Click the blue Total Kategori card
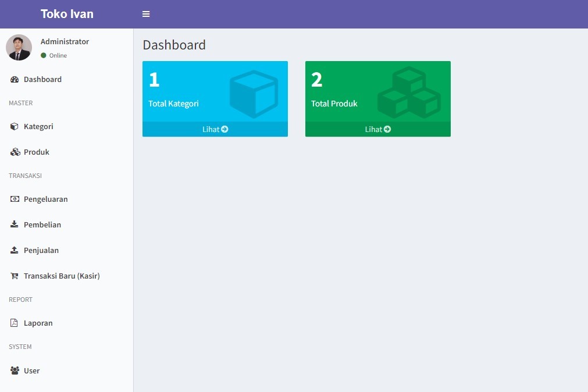Viewport: 588px width, 392px height. click(x=215, y=91)
